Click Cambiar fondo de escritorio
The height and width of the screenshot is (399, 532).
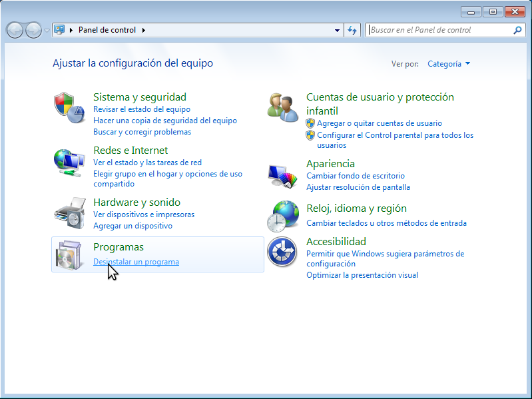point(356,176)
